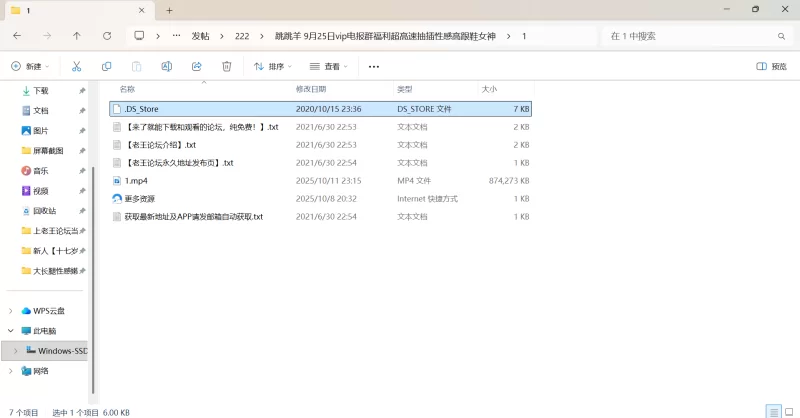Select the 1.mp4 file
Image resolution: width=800 pixels, height=418 pixels.
click(x=137, y=181)
